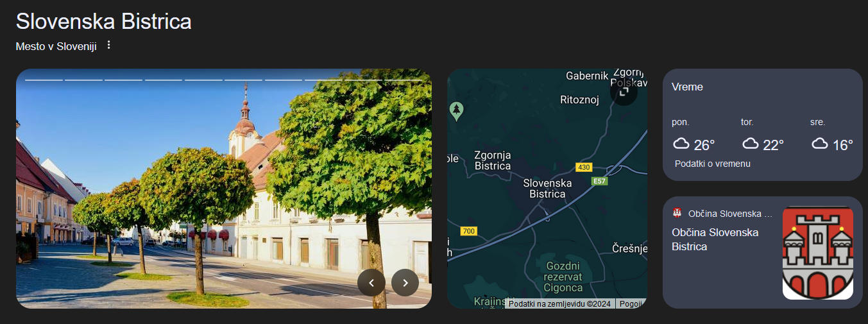Select Monday's cloud weather icon
The height and width of the screenshot is (324, 868).
coord(681,144)
